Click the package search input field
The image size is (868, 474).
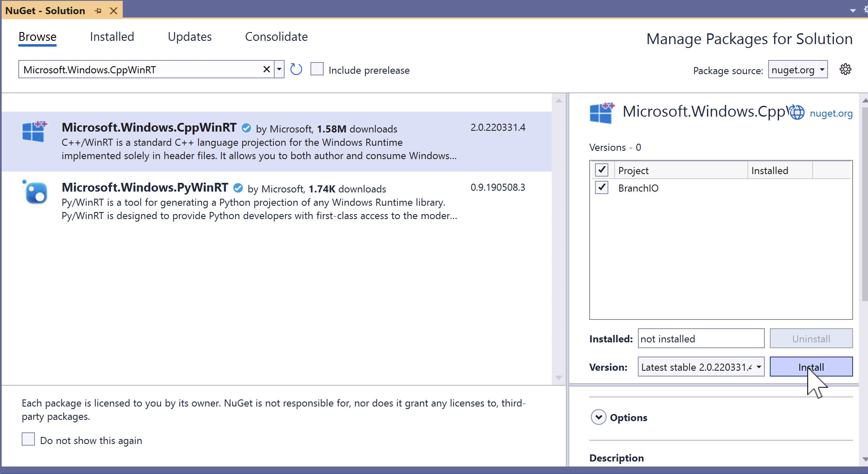[141, 69]
